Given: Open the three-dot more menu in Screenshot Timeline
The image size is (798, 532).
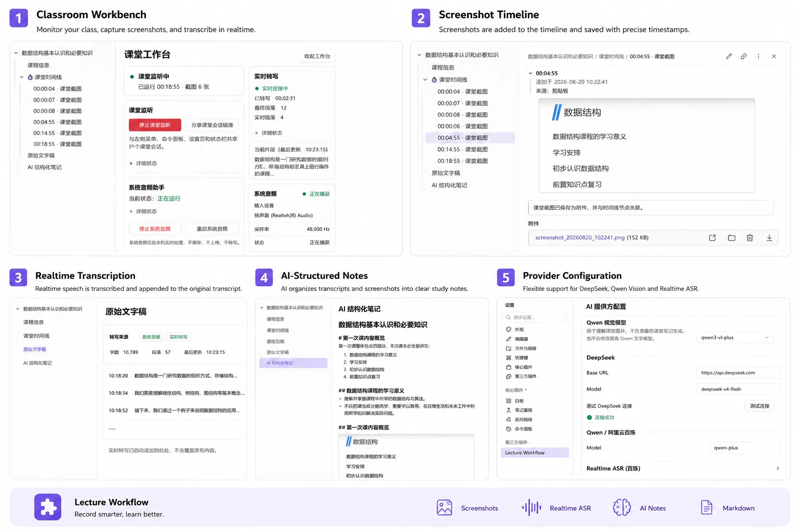Looking at the screenshot, I should [759, 56].
